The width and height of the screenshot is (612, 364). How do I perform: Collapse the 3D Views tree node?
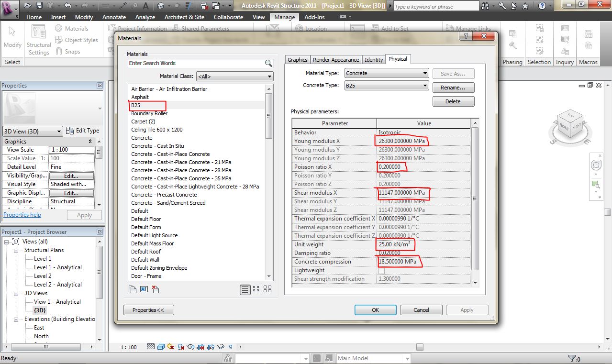click(x=16, y=293)
